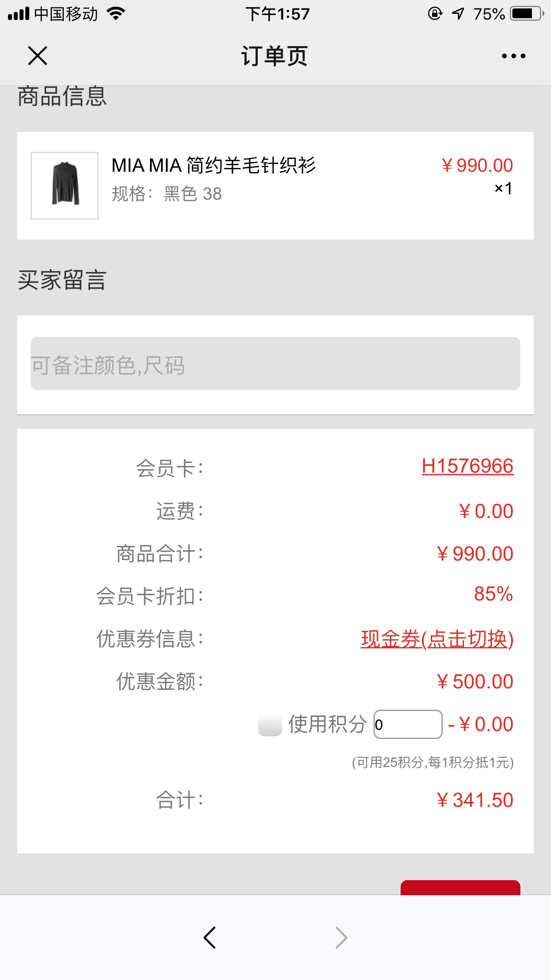Tap the 使用积分 label text
This screenshot has height=980, width=551.
click(327, 725)
